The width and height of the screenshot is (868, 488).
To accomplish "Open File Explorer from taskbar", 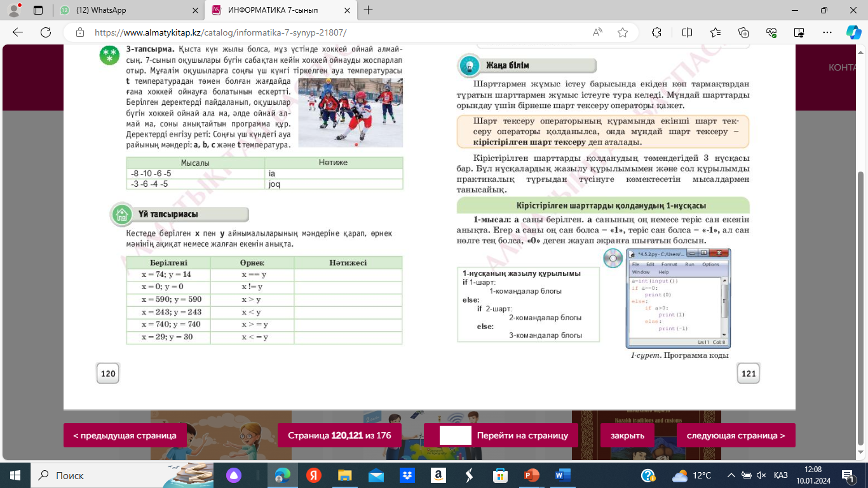I will point(344,475).
